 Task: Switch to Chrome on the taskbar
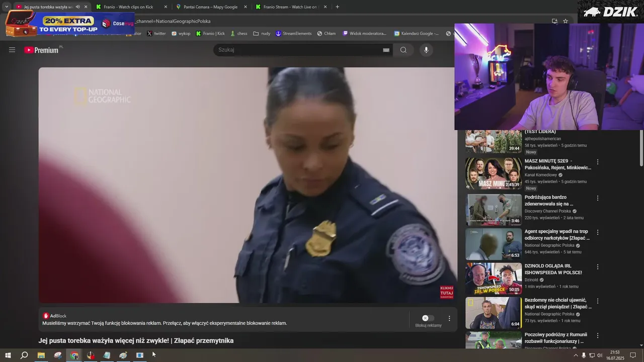pos(74,355)
